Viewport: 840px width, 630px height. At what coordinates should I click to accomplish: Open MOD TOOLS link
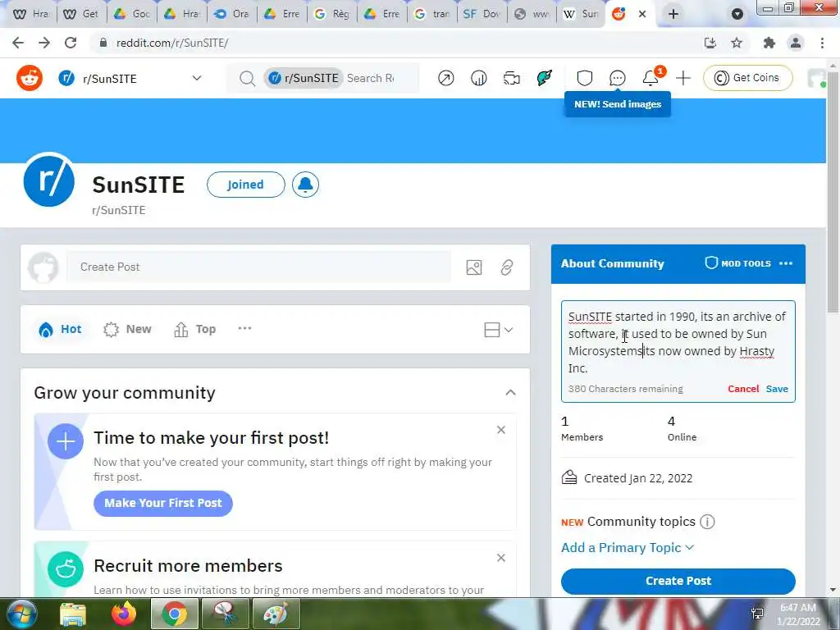[x=737, y=263]
